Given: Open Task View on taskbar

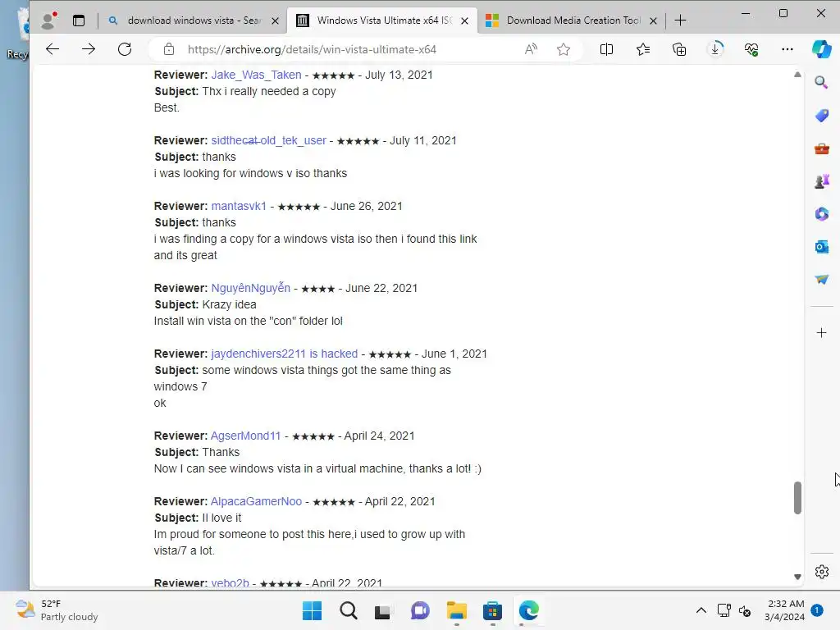Looking at the screenshot, I should click(x=382, y=610).
